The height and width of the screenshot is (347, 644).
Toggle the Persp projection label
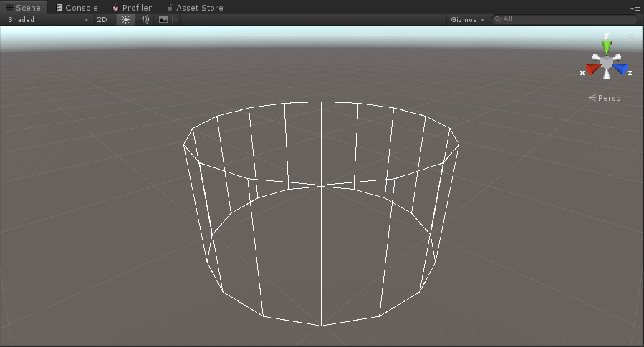click(x=605, y=98)
